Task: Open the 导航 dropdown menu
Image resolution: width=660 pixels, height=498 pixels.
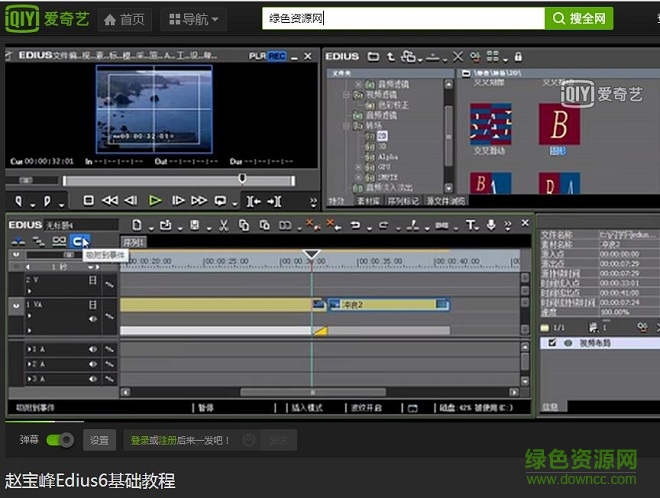Action: 193,19
